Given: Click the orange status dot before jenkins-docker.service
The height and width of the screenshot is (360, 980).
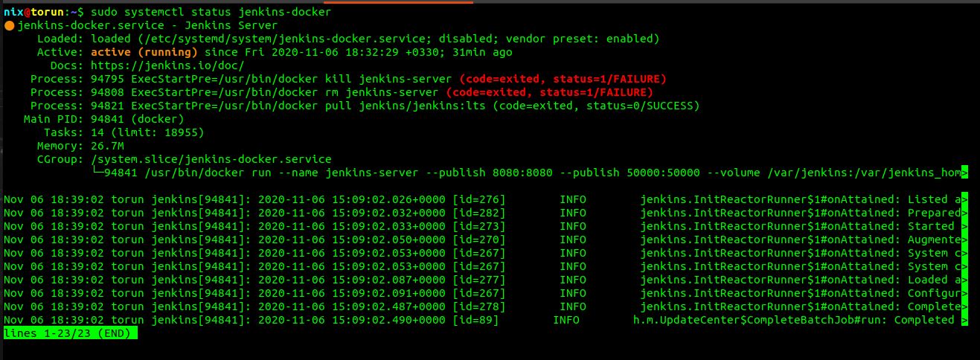Looking at the screenshot, I should 9,26.
